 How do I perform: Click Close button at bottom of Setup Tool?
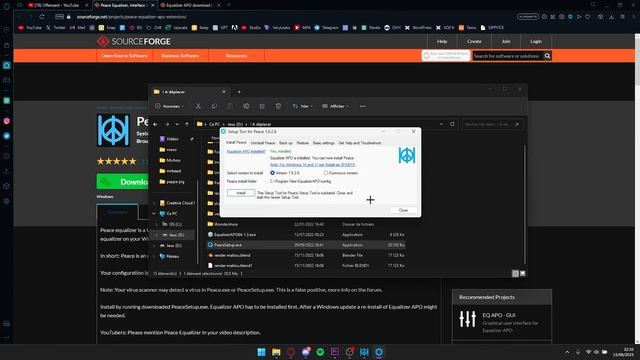(x=403, y=210)
